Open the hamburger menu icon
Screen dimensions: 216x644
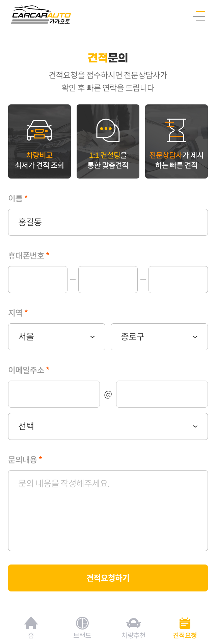click(199, 16)
